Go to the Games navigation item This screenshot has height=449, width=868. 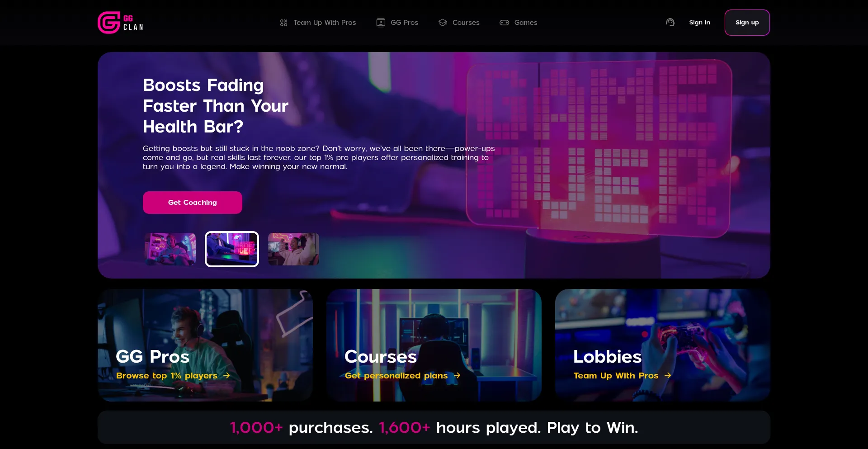click(x=526, y=23)
